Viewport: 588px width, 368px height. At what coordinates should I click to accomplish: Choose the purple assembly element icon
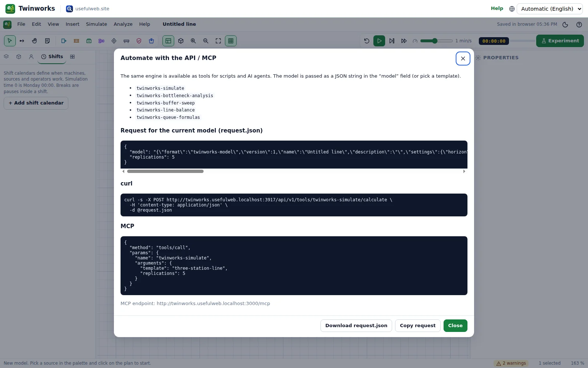click(x=101, y=41)
